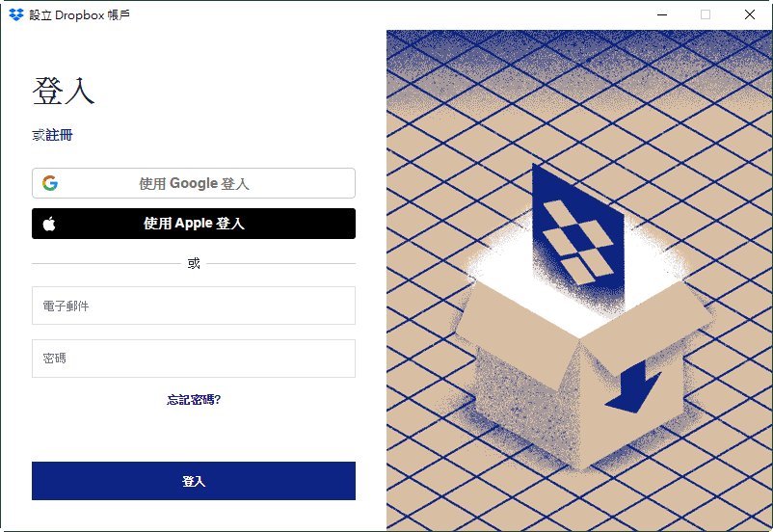Screen dimensions: 773x532
Task: Click the Google logo icon
Action: click(x=50, y=183)
